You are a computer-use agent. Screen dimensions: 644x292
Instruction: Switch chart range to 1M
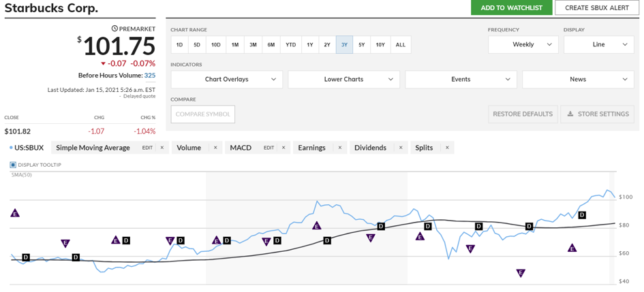coord(235,45)
